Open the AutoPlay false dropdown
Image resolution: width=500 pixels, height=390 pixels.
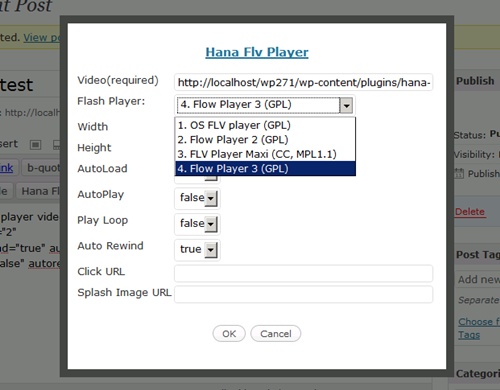click(x=197, y=198)
